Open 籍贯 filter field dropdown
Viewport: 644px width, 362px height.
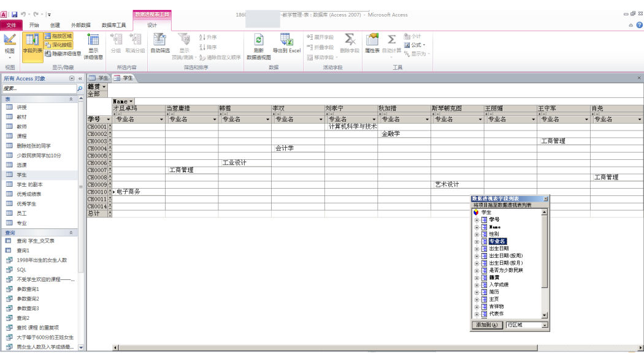104,86
